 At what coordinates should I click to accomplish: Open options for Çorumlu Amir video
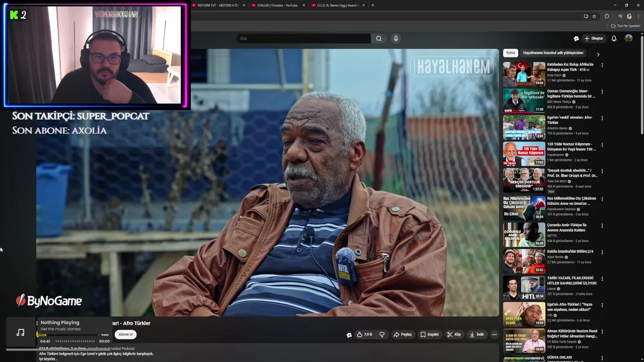pos(602,225)
